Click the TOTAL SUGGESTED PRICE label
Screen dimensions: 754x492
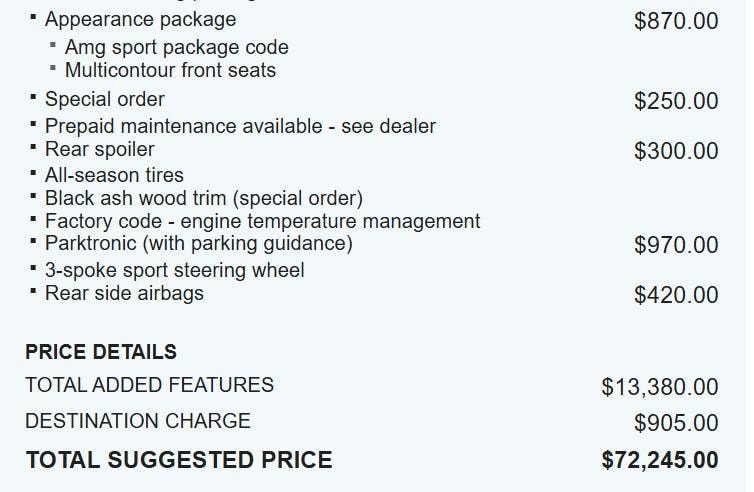click(x=179, y=460)
